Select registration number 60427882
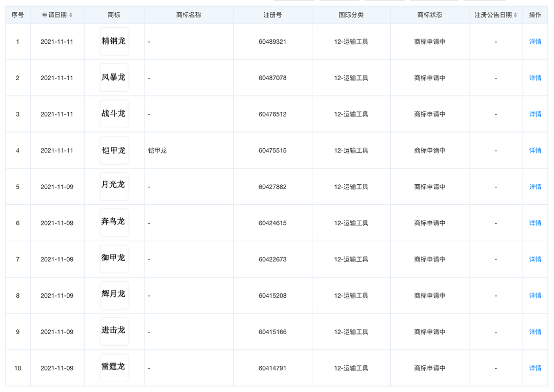Image resolution: width=554 pixels, height=392 pixels. (272, 187)
